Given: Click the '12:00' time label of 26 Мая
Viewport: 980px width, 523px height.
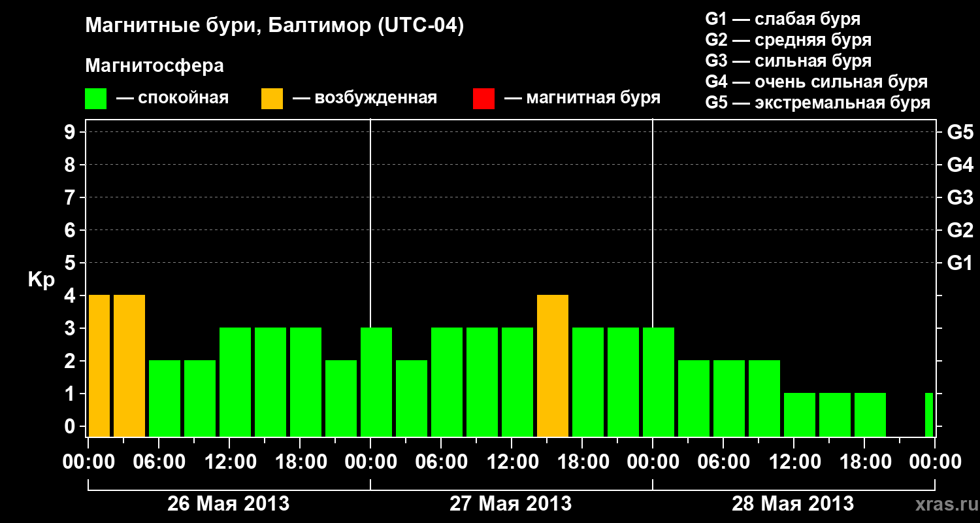Looking at the screenshot, I should [231, 462].
